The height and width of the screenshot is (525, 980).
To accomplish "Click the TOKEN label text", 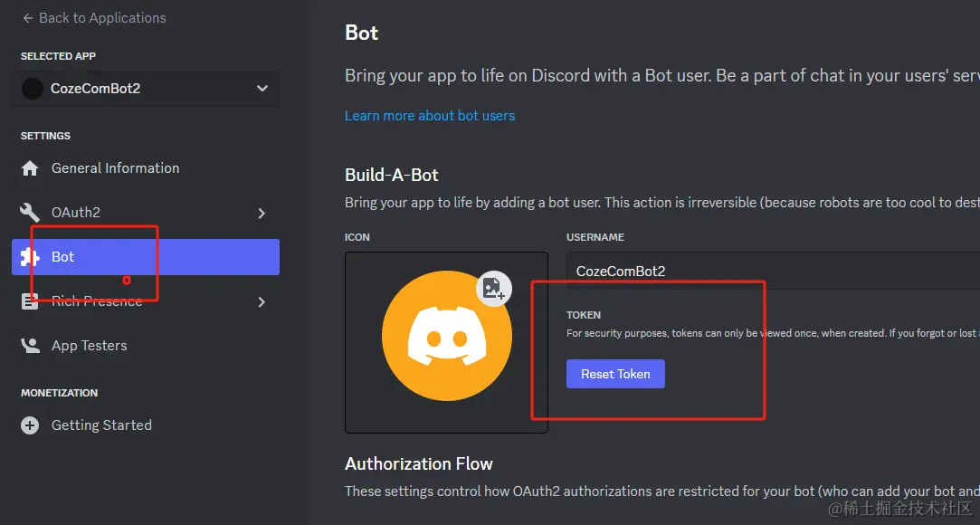I will tap(583, 315).
